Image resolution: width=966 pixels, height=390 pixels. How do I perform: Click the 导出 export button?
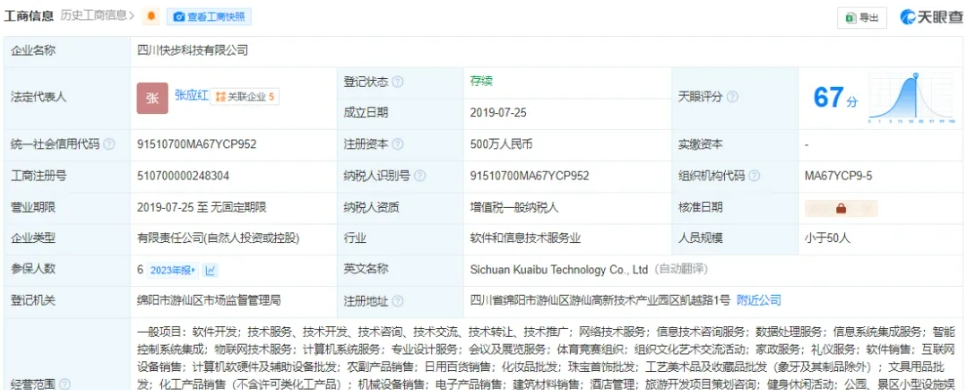tap(862, 18)
